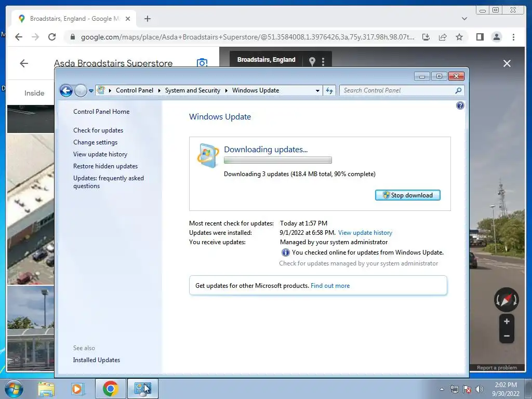
Task: Open a new Chrome tab
Action: click(147, 19)
